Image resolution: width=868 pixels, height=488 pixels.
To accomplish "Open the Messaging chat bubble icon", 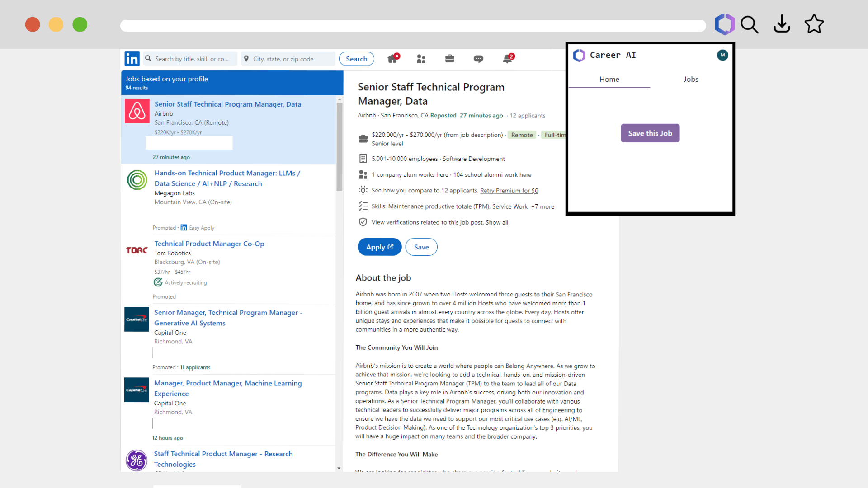I will tap(478, 59).
